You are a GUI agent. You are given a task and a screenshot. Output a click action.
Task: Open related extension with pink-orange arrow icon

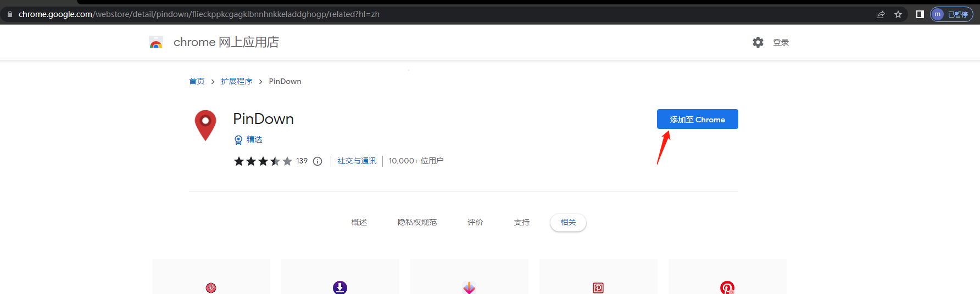pos(469,277)
